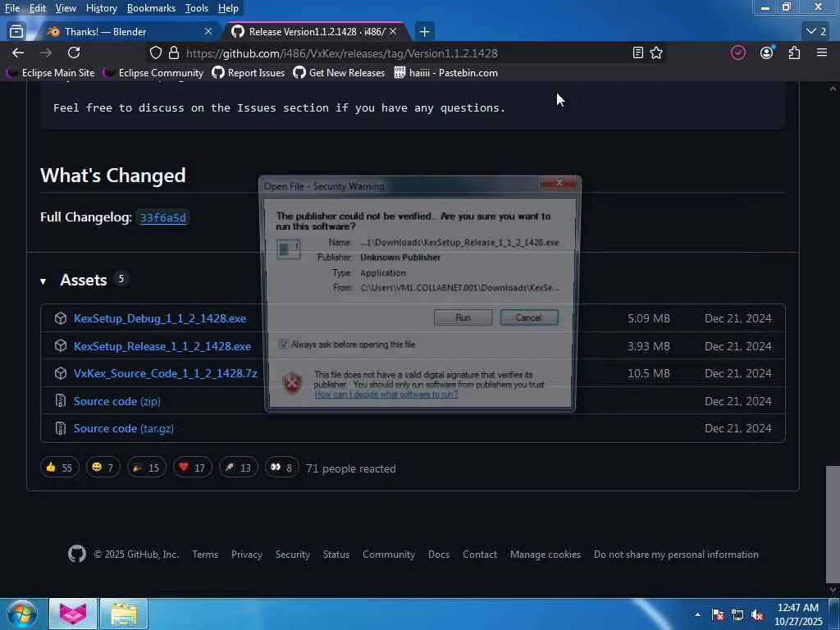Click the smiley reaction with 7

103,468
